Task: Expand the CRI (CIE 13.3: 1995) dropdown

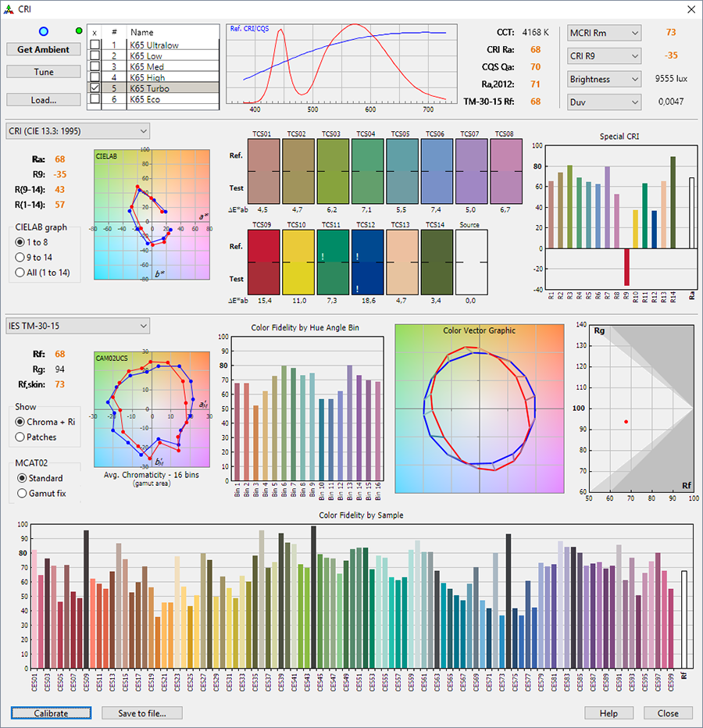Action: click(x=77, y=130)
